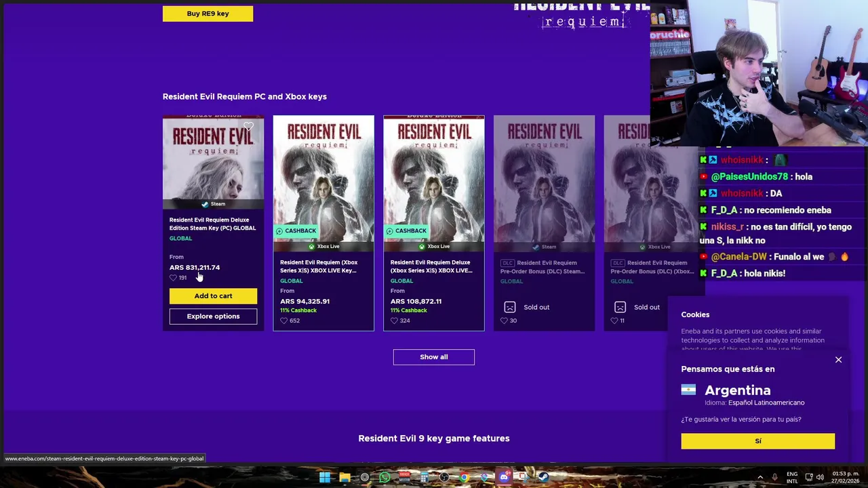Click the price ARS 94,325.91
Screen dimensions: 868x488
[x=304, y=302]
